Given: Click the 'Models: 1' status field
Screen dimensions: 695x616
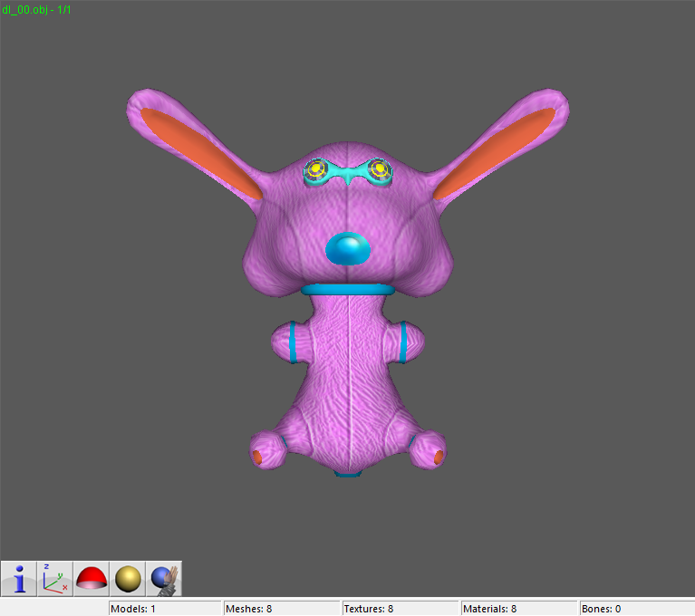Looking at the screenshot, I should pyautogui.click(x=165, y=609).
